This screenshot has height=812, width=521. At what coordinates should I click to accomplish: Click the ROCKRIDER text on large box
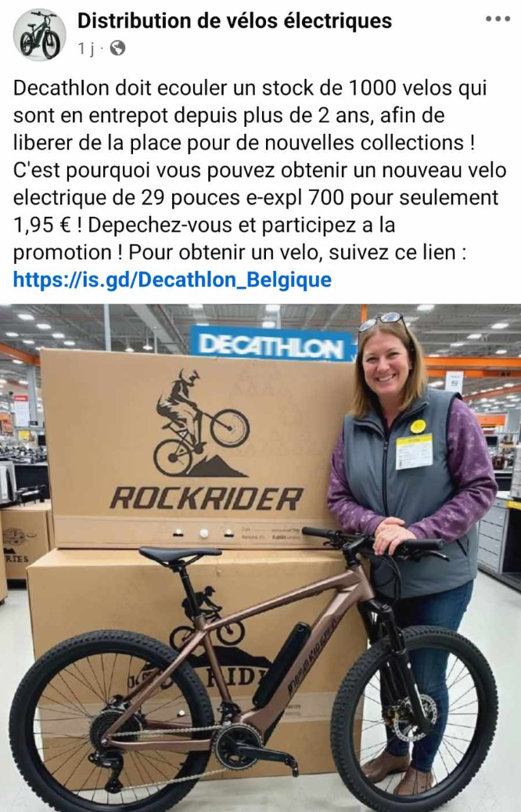pyautogui.click(x=206, y=500)
